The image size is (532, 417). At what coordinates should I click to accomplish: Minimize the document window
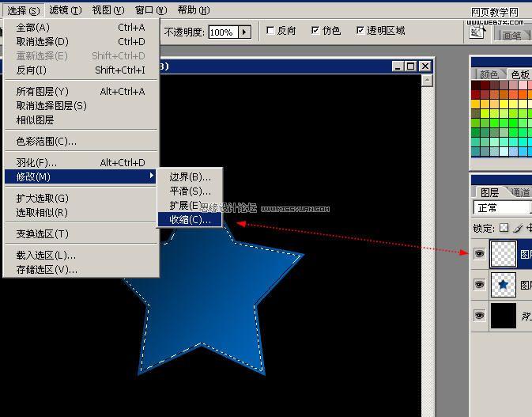click(398, 66)
